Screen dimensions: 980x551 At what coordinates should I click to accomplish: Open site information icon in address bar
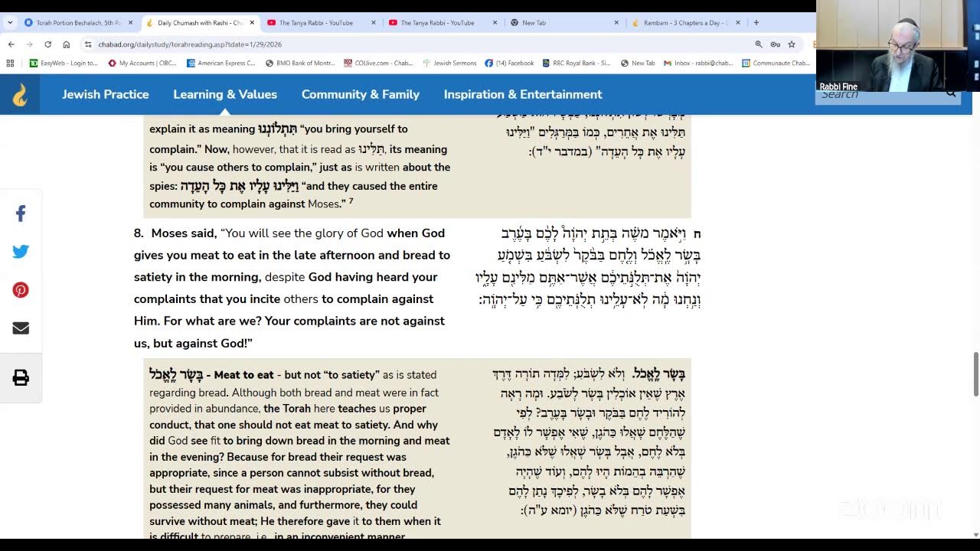pyautogui.click(x=88, y=44)
